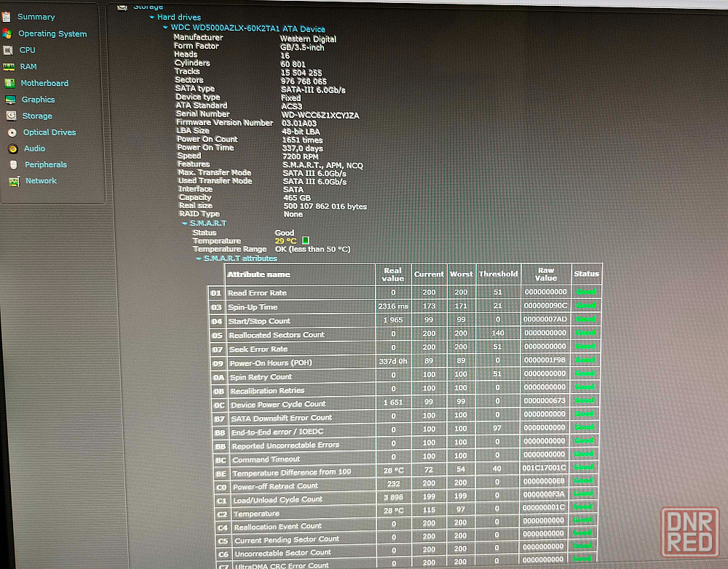Click the Optical Drives disc icon
The height and width of the screenshot is (569, 728).
click(x=12, y=132)
